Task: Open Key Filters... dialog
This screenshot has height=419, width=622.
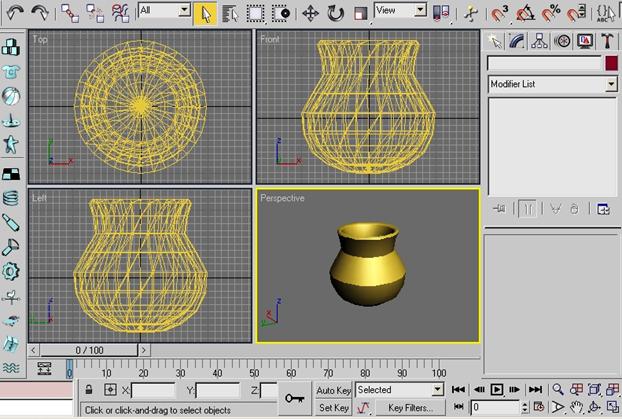Action: click(409, 408)
